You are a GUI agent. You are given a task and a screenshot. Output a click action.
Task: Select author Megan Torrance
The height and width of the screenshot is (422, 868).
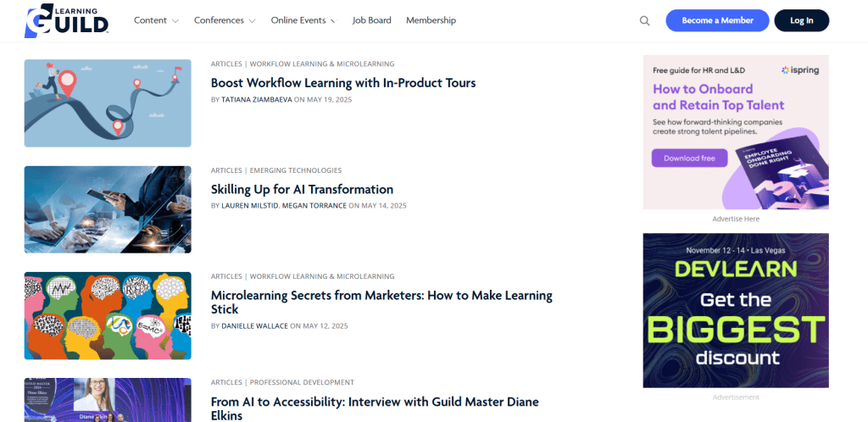[x=314, y=206]
